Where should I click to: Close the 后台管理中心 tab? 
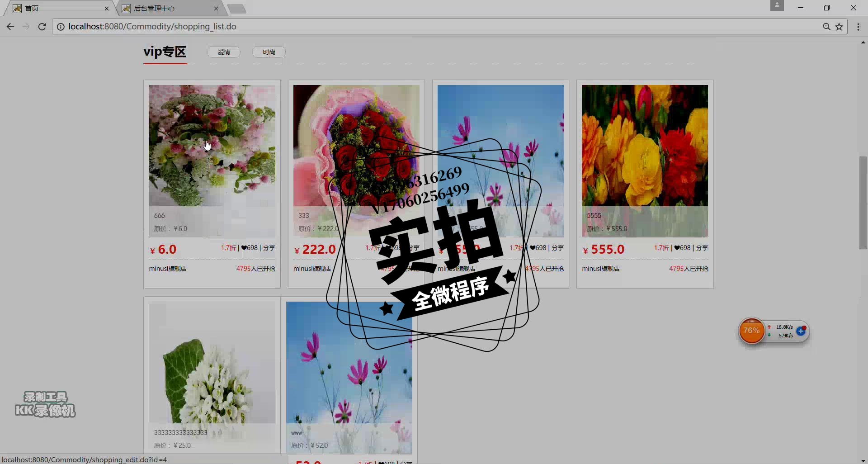(216, 9)
